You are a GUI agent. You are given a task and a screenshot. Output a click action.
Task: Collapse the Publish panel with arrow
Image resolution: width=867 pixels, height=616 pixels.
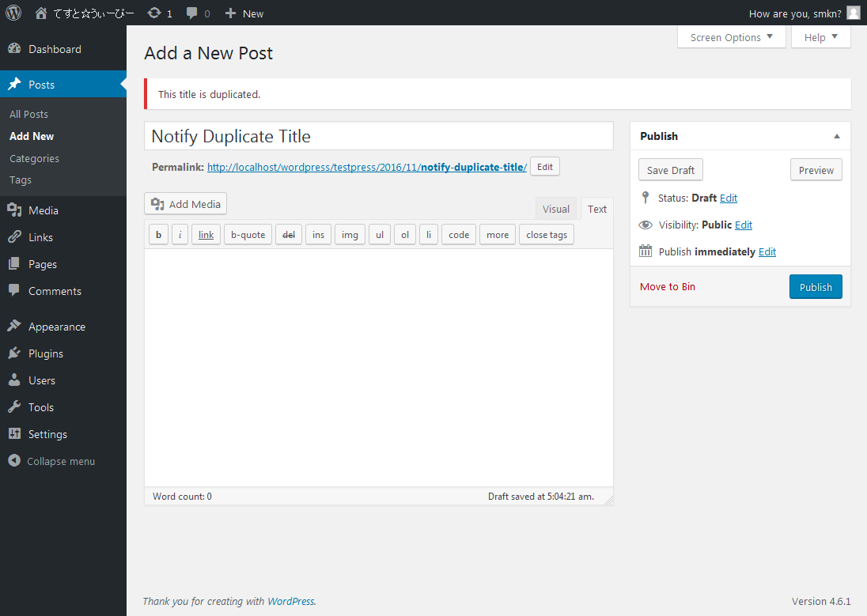click(837, 136)
